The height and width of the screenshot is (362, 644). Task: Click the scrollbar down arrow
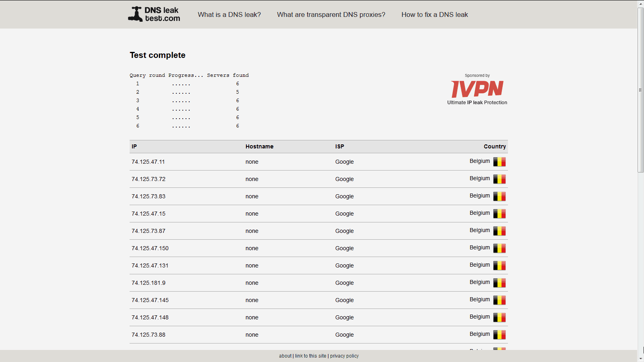coord(641,358)
